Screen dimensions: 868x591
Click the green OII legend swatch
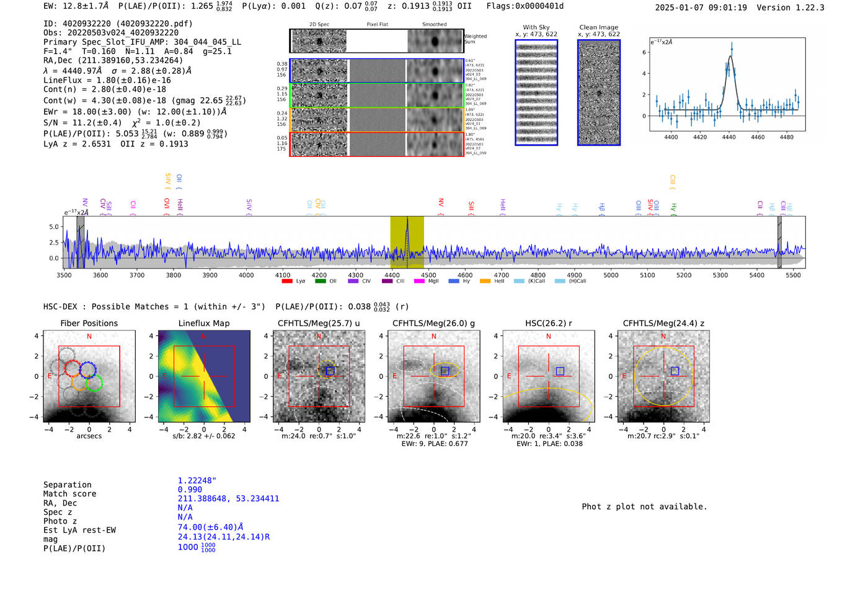click(x=320, y=281)
